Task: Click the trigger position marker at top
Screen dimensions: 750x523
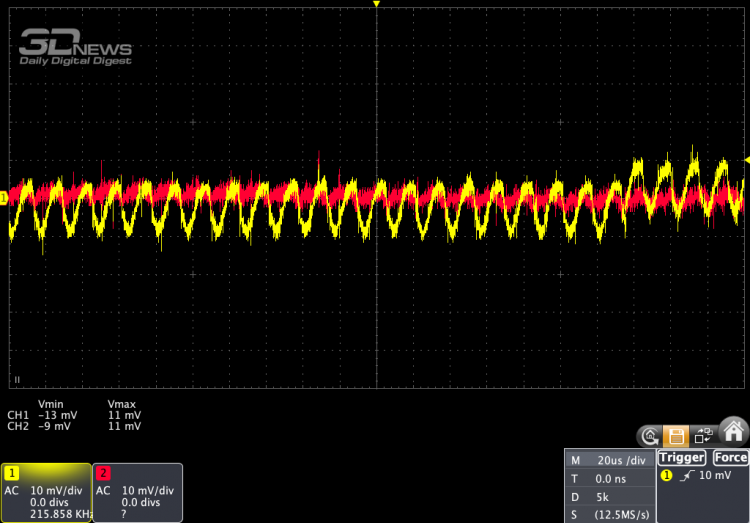Action: click(376, 5)
